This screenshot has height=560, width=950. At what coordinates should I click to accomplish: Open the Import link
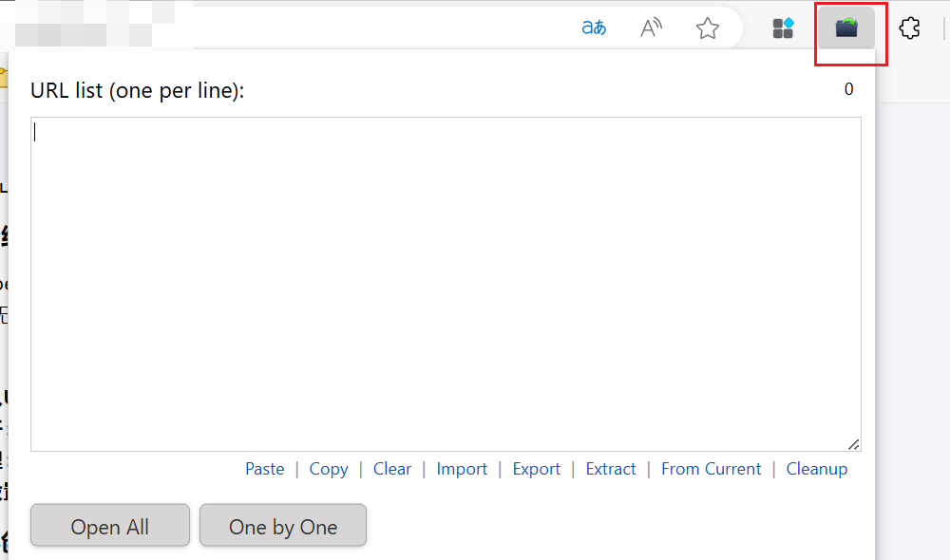point(462,469)
